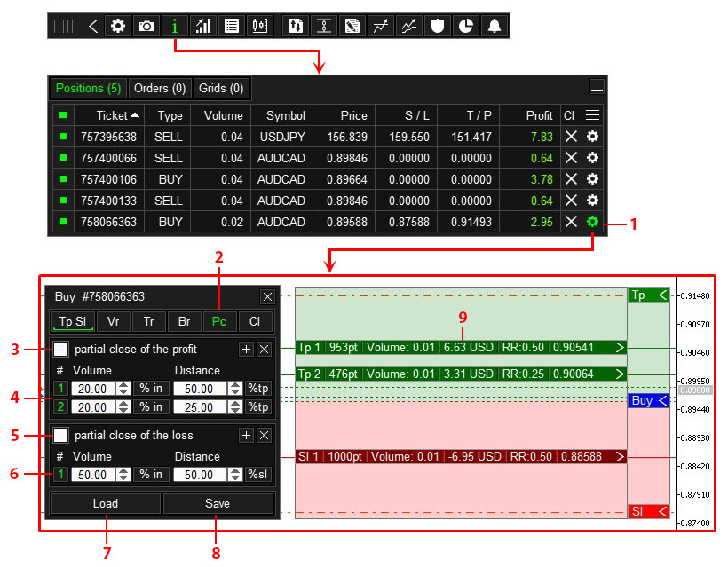Enable partial close of the loss checkbox
Screen dimensions: 728x567
(60, 436)
